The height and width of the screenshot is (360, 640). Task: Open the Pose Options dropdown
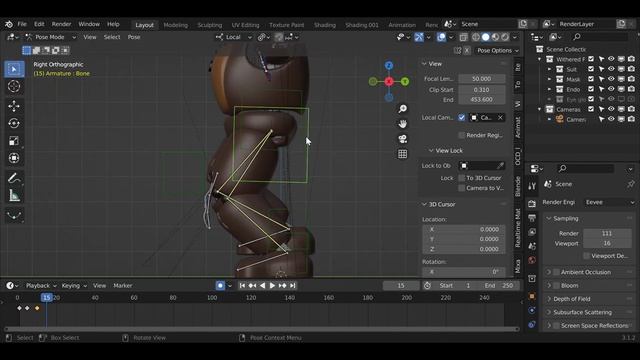pos(498,51)
